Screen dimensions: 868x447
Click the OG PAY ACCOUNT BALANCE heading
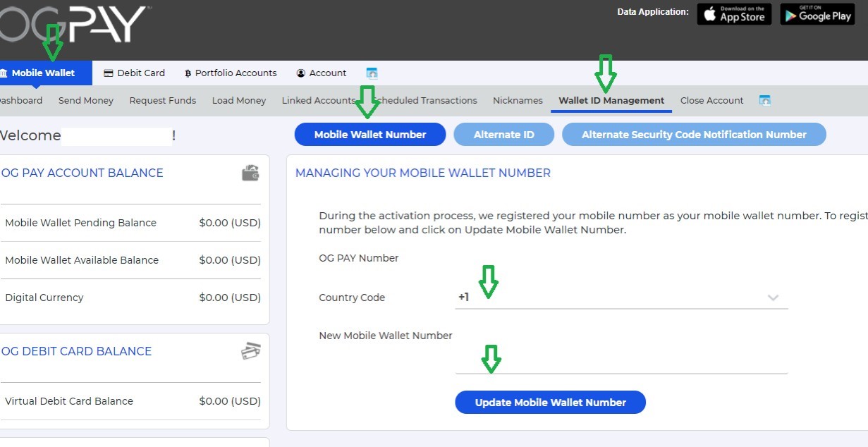[82, 173]
